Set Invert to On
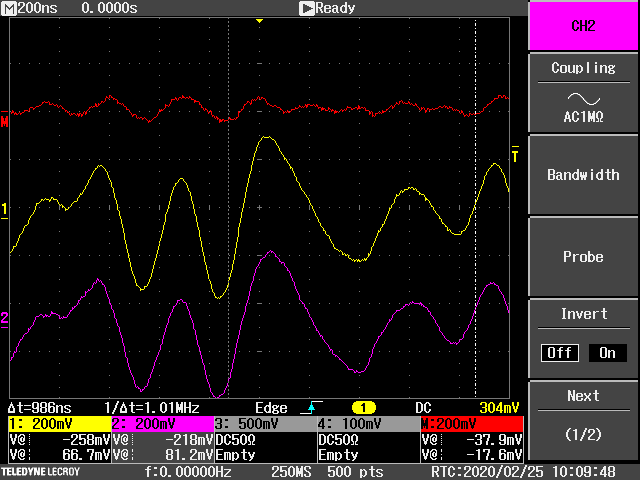Image resolution: width=640 pixels, height=480 pixels. point(607,353)
